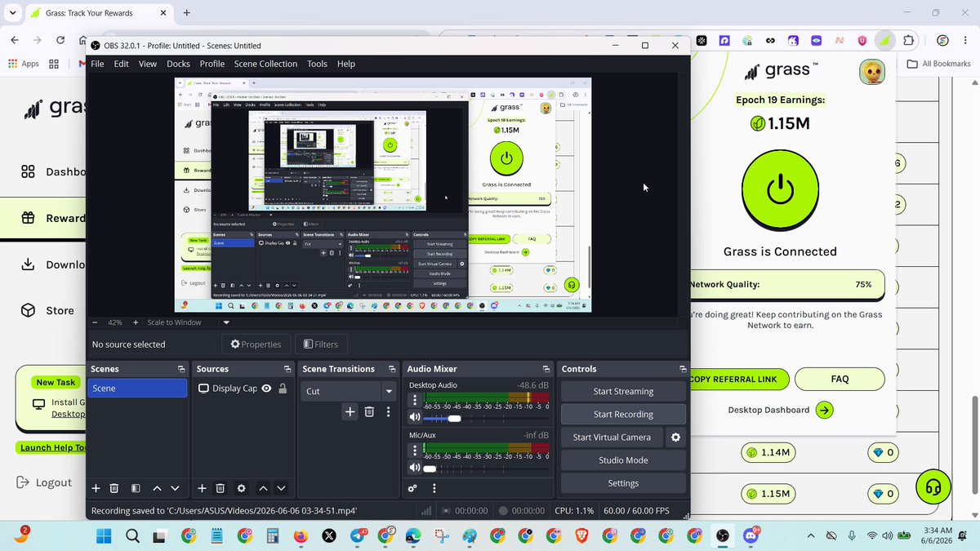Open Chrome tab search chevron
Image resolution: width=980 pixels, height=551 pixels.
(x=13, y=13)
